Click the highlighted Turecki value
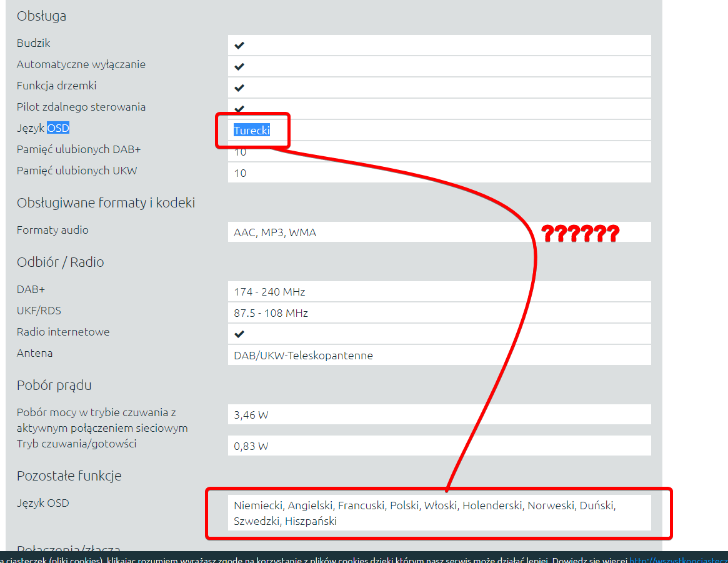 click(x=251, y=131)
